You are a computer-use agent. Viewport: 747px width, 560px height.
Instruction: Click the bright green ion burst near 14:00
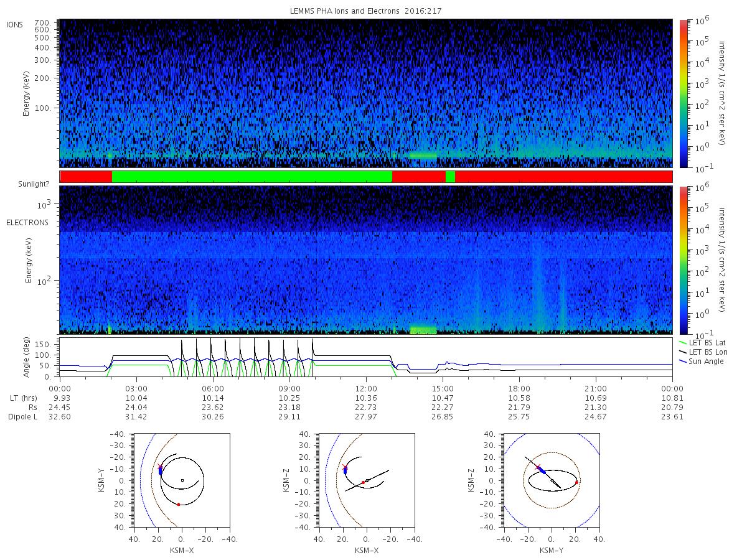pyautogui.click(x=423, y=155)
